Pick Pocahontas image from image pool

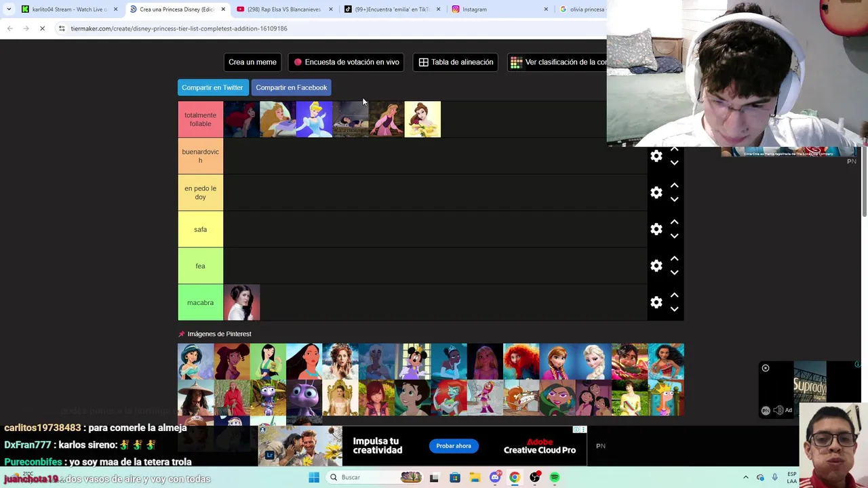pos(304,361)
